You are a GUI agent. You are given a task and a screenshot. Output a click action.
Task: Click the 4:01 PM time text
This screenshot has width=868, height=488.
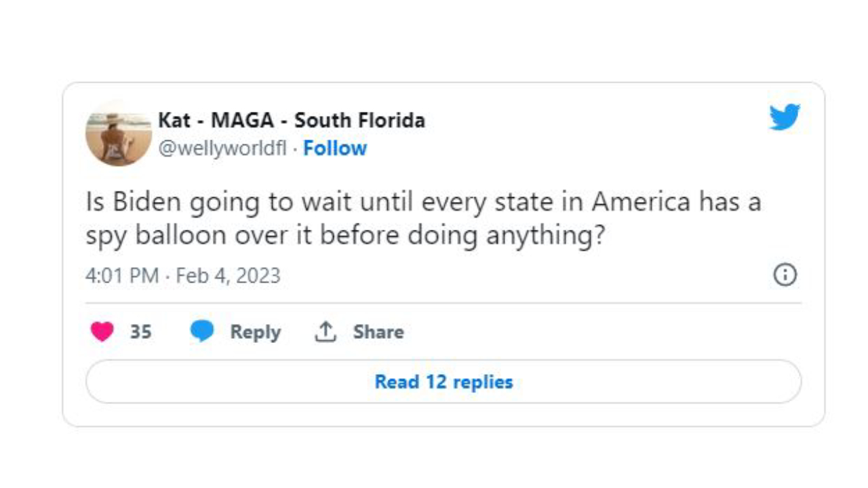pos(122,276)
